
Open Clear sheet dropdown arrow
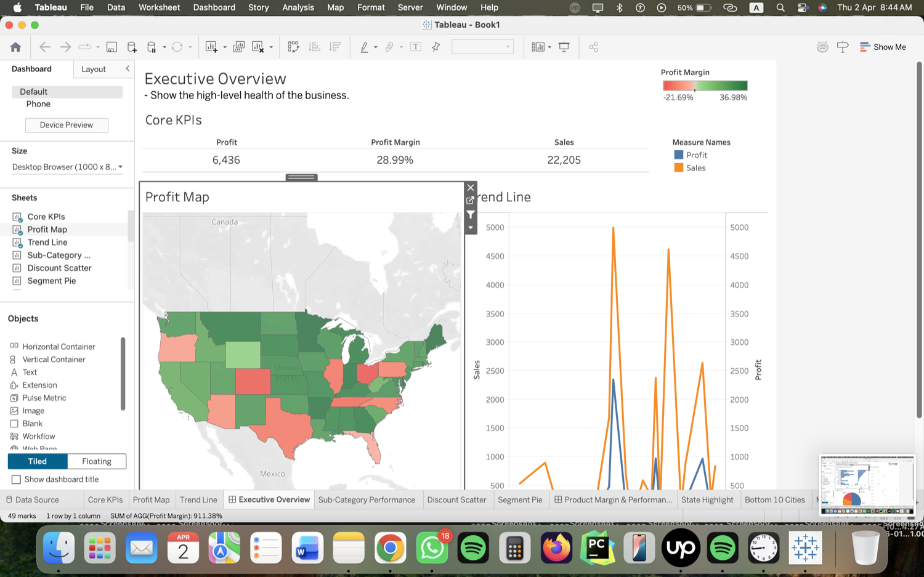pos(271,47)
